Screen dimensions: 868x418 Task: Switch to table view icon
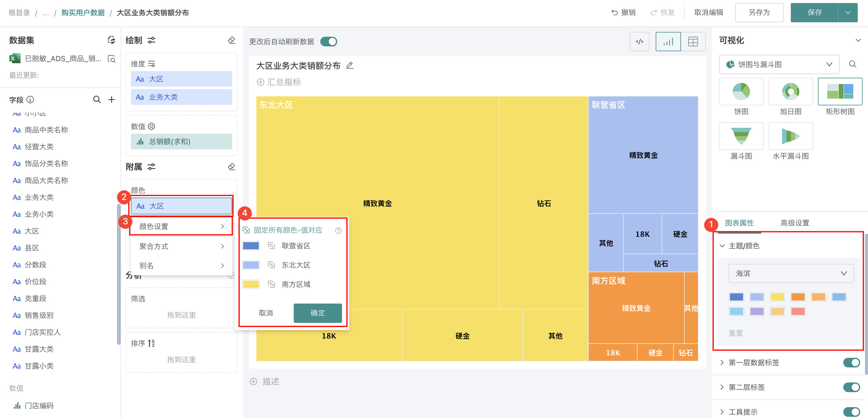tap(693, 42)
